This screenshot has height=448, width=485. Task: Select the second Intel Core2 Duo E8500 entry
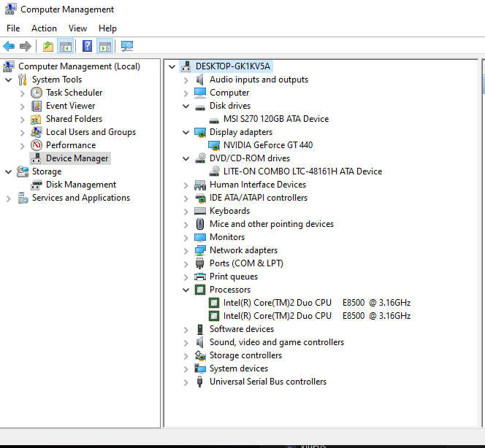click(317, 316)
